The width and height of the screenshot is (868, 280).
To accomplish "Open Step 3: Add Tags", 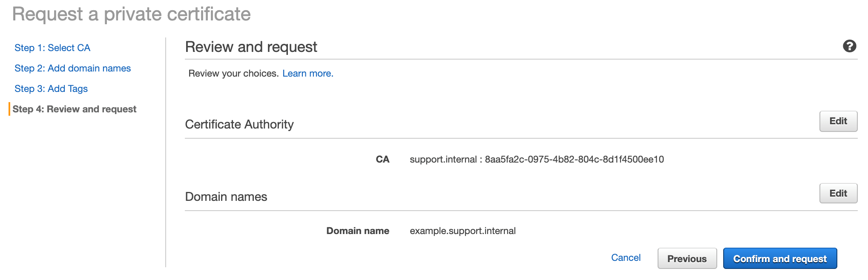I will [51, 89].
